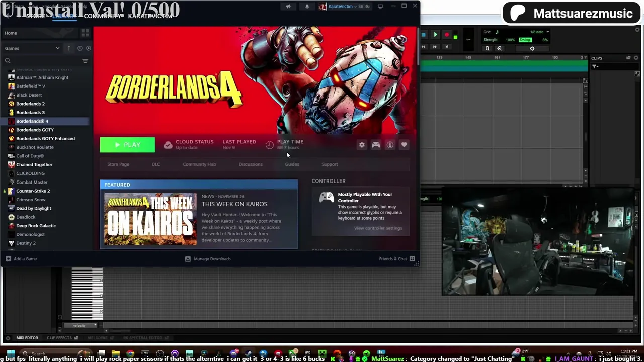The height and width of the screenshot is (362, 644).
Task: Filter library by recent activity clock icon
Action: tap(79, 48)
